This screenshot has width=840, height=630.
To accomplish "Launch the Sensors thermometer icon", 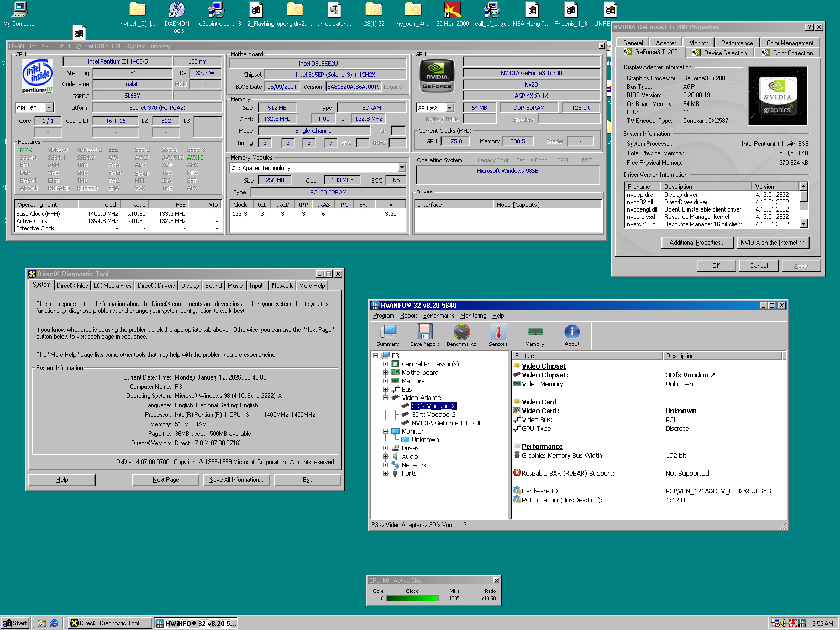I will [498, 335].
